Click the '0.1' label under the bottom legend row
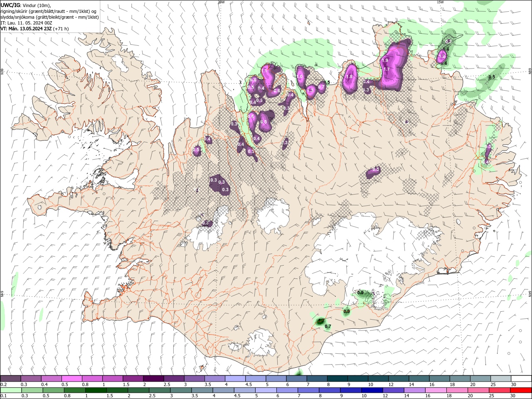This screenshot has width=532, height=399. point(3,396)
